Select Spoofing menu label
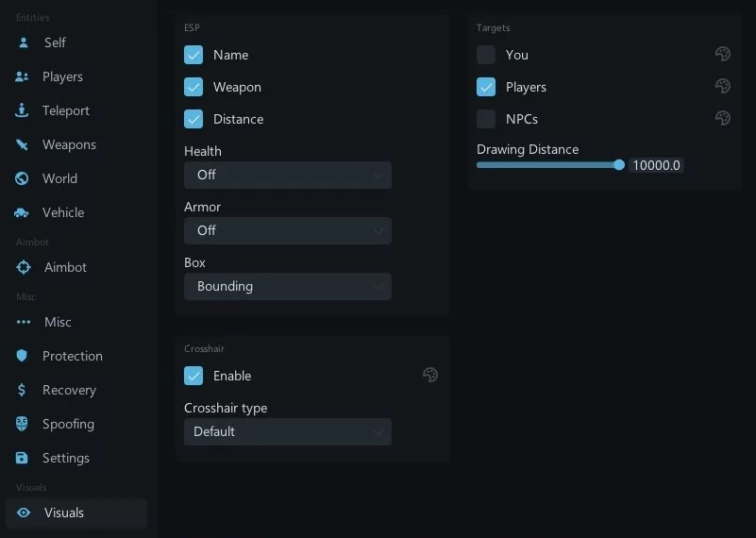 pos(69,424)
